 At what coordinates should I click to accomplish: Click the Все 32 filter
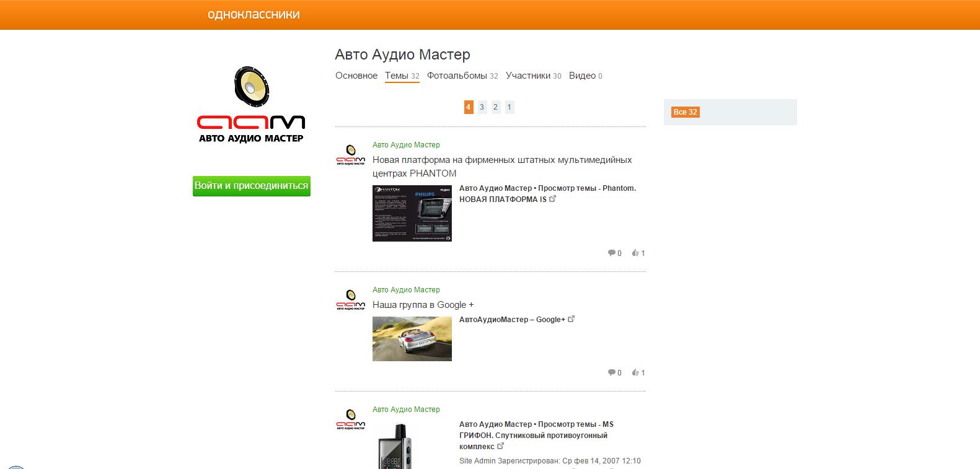(685, 112)
